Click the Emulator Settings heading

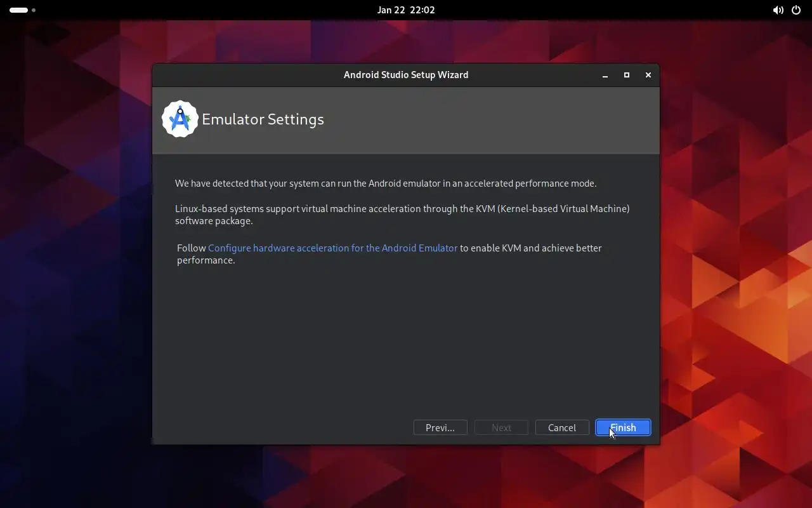click(x=263, y=119)
